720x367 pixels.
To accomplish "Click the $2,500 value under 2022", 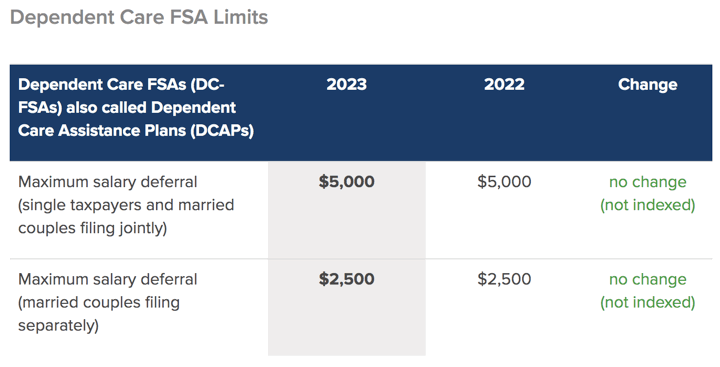I will (x=504, y=279).
